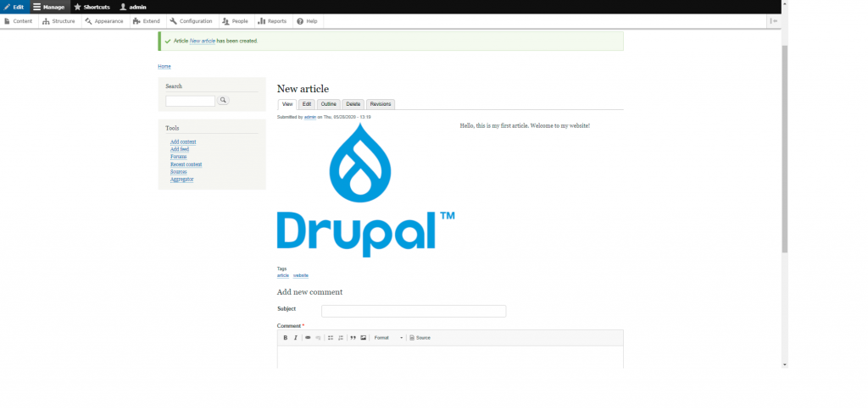
Task: Click the block quote icon
Action: (353, 338)
